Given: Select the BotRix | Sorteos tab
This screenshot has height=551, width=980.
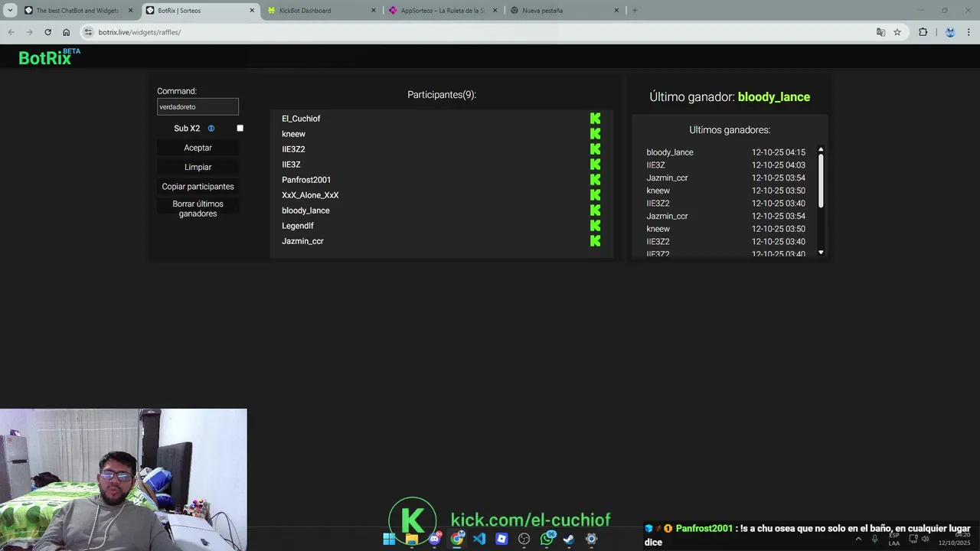Looking at the screenshot, I should tap(201, 11).
